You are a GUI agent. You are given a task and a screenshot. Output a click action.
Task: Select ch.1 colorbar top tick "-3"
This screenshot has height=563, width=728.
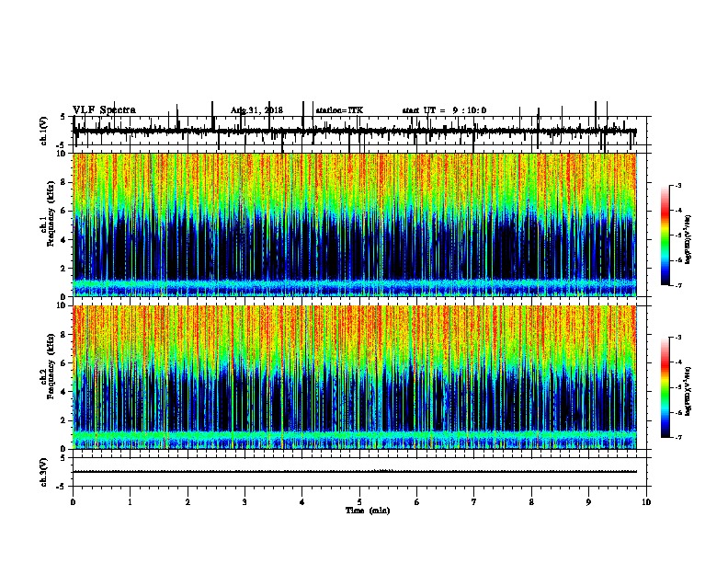(677, 185)
